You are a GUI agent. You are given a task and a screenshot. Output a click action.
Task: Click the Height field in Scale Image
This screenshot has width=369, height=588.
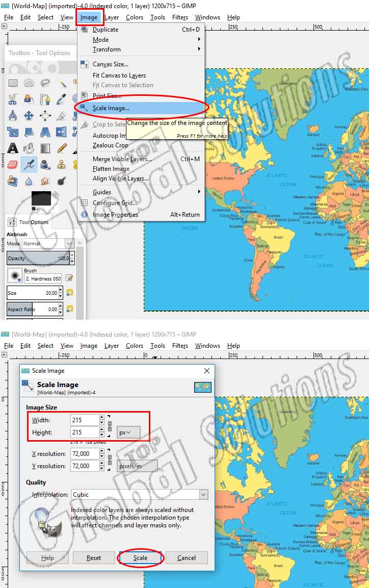click(x=85, y=432)
